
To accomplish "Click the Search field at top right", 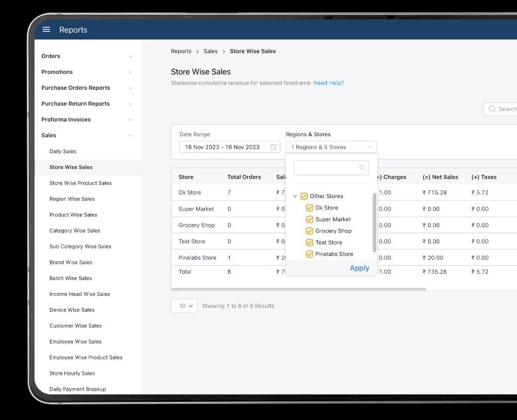I will tap(500, 109).
